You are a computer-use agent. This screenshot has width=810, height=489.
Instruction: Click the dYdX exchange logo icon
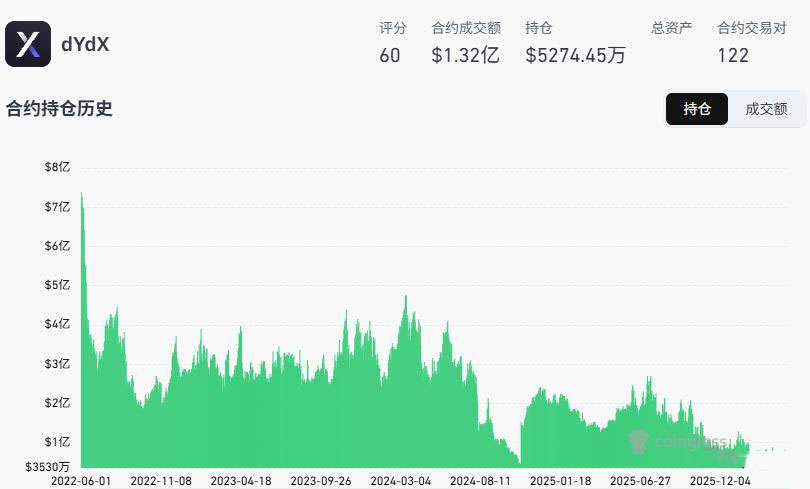pos(28,44)
